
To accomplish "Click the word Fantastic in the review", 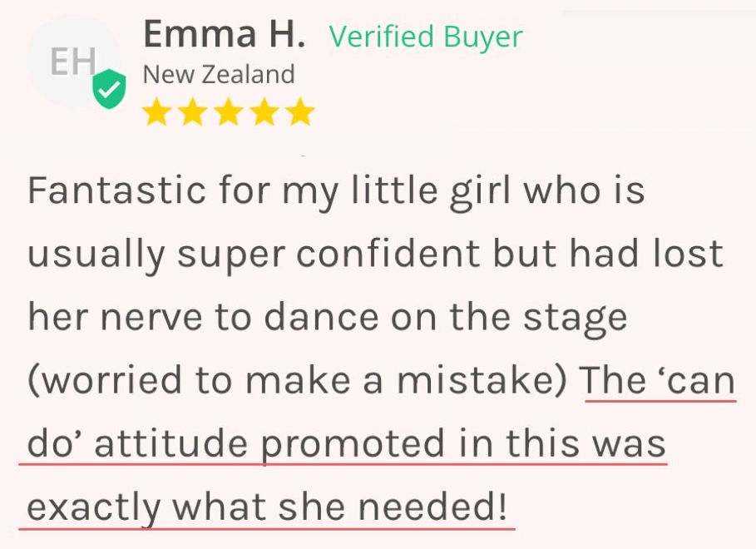I will pos(117,190).
